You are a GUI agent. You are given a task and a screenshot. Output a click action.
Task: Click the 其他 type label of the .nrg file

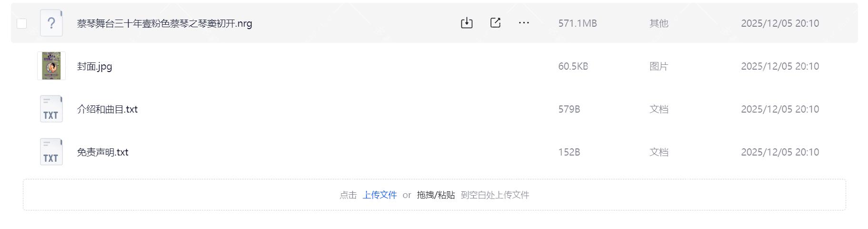(x=659, y=23)
